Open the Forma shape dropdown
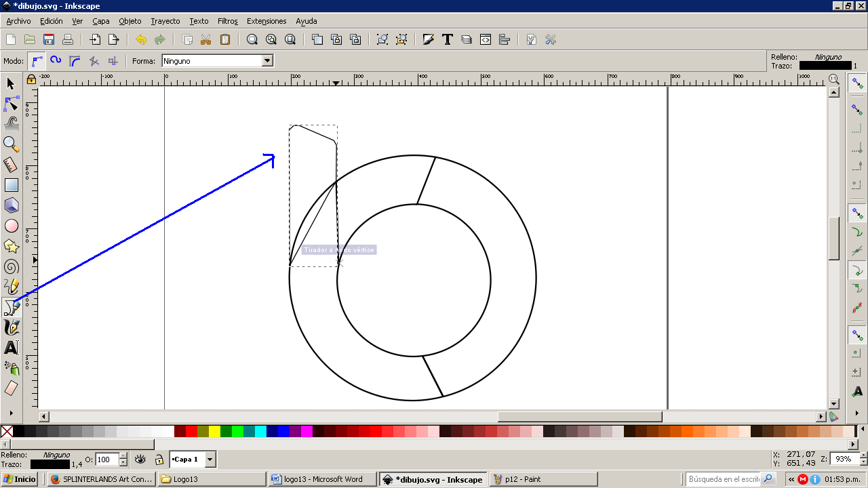This screenshot has width=868, height=488. [x=267, y=61]
